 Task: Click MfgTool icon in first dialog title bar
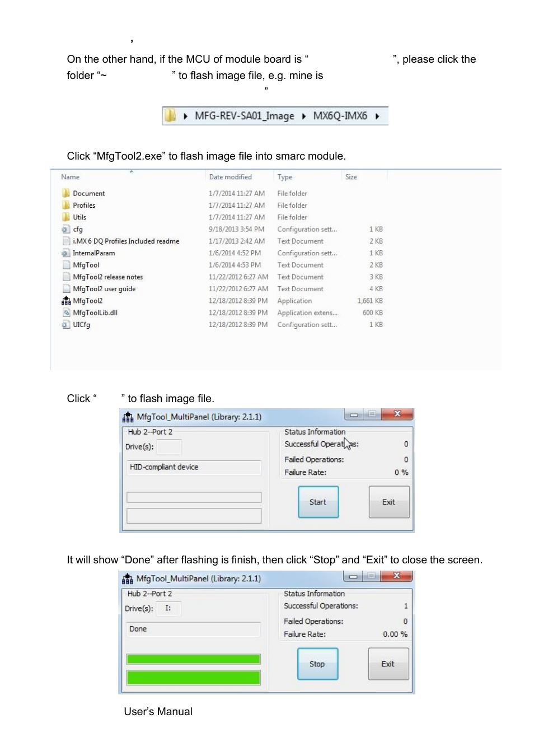coord(128,417)
